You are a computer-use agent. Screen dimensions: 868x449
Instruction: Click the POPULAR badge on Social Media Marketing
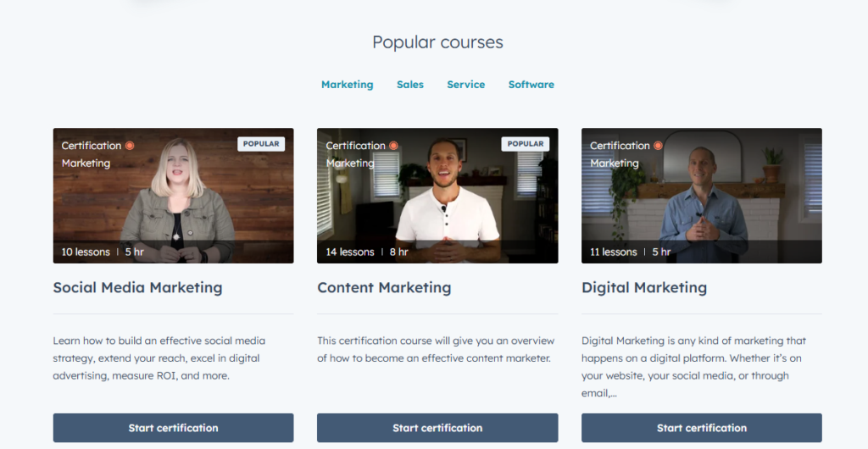(x=261, y=144)
